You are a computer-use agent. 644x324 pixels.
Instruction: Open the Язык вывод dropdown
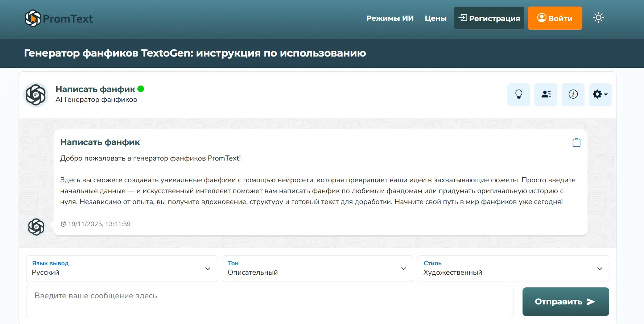pos(121,269)
